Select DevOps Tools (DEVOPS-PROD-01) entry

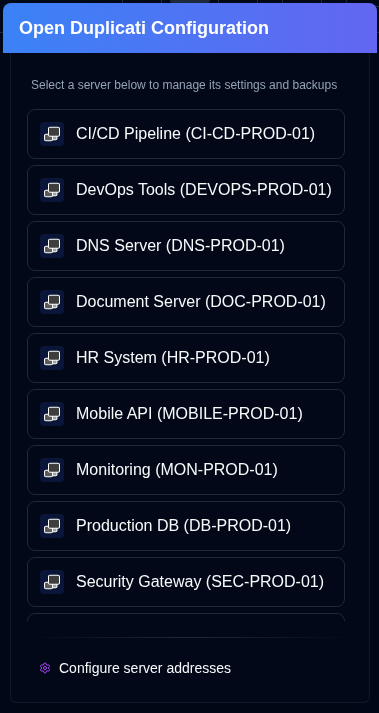point(186,190)
